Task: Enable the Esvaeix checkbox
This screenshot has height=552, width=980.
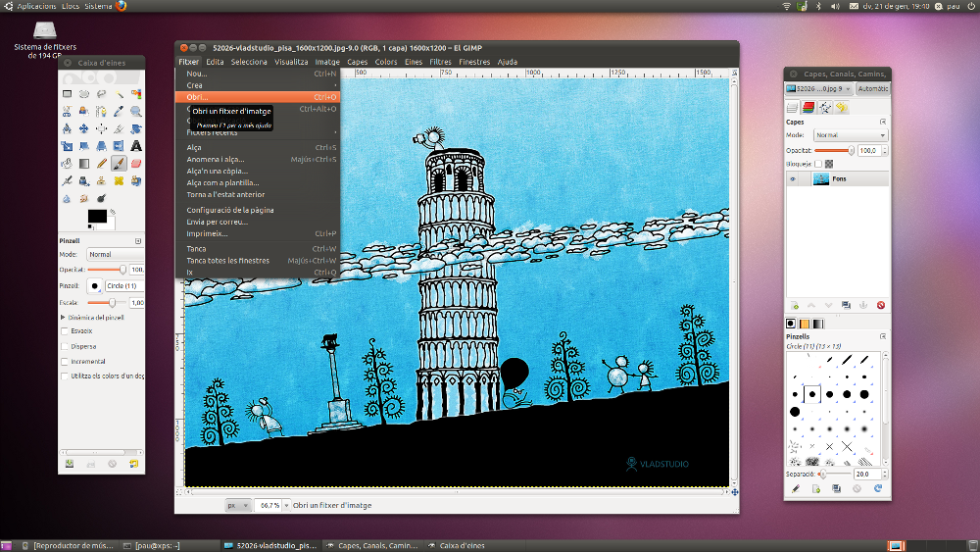Action: [x=65, y=331]
